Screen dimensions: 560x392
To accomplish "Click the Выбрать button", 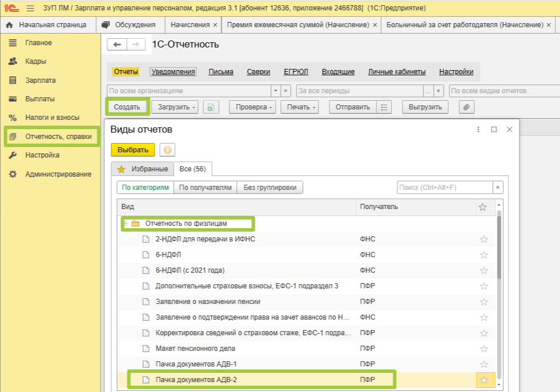I will [133, 150].
